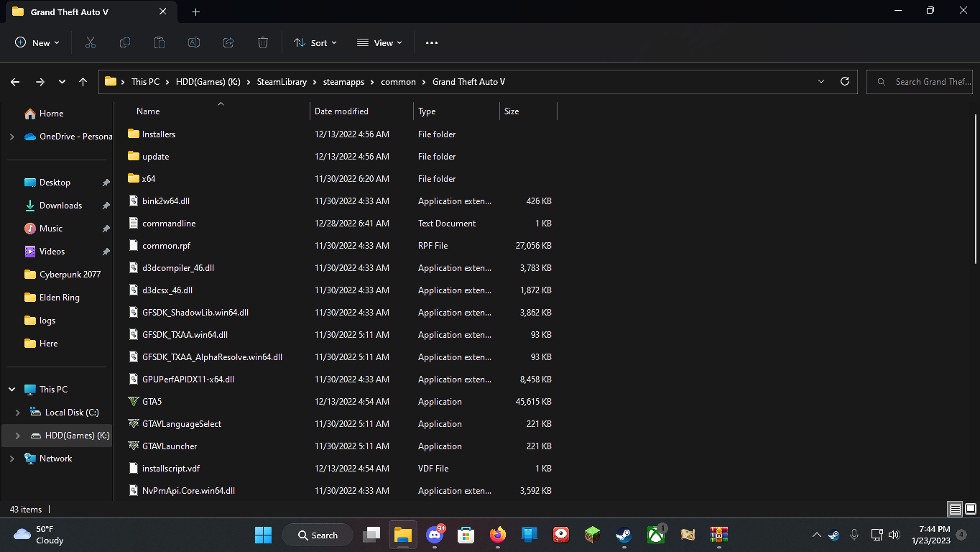Expand HDD(Games) (K:) tree node
The image size is (980, 552).
click(x=18, y=436)
